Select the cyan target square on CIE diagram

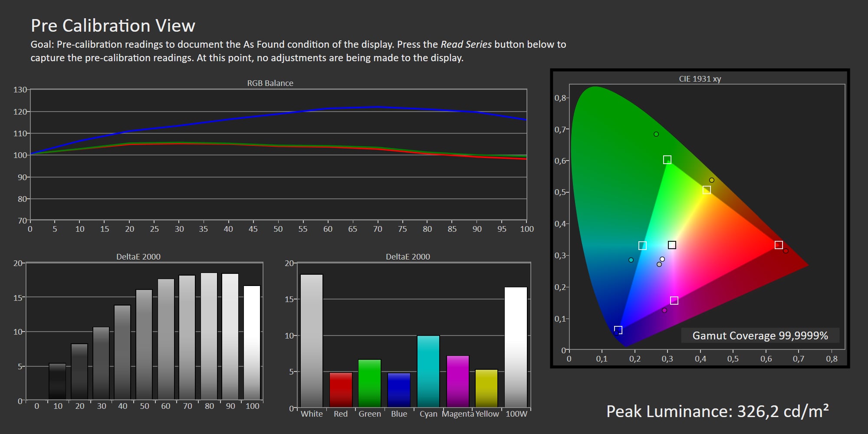coord(642,246)
